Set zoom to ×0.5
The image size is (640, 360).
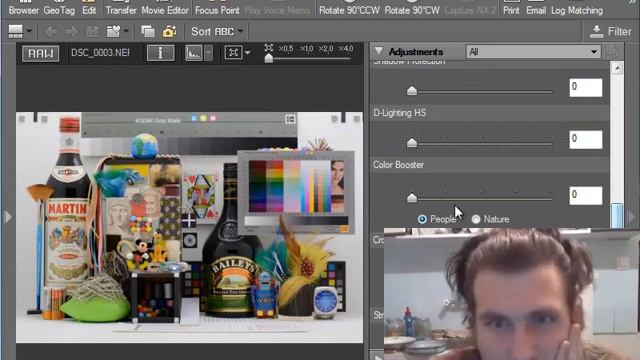[286, 49]
